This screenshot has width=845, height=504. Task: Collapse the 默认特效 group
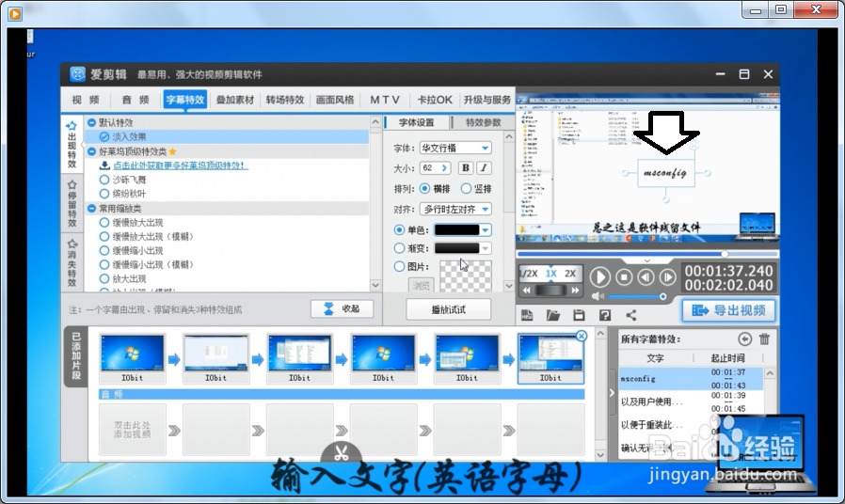pyautogui.click(x=91, y=123)
